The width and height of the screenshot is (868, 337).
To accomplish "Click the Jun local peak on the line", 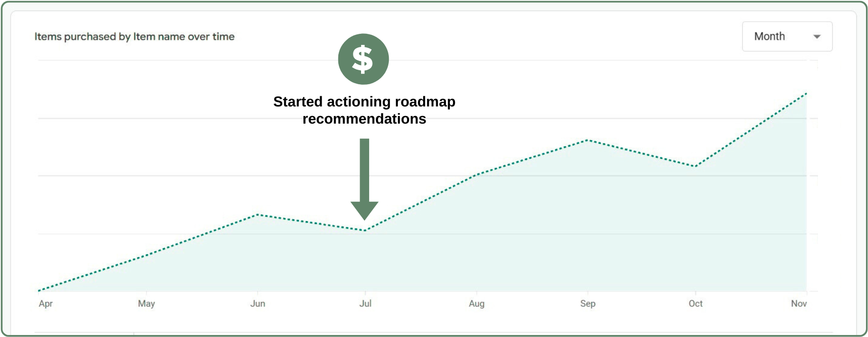I will (258, 214).
